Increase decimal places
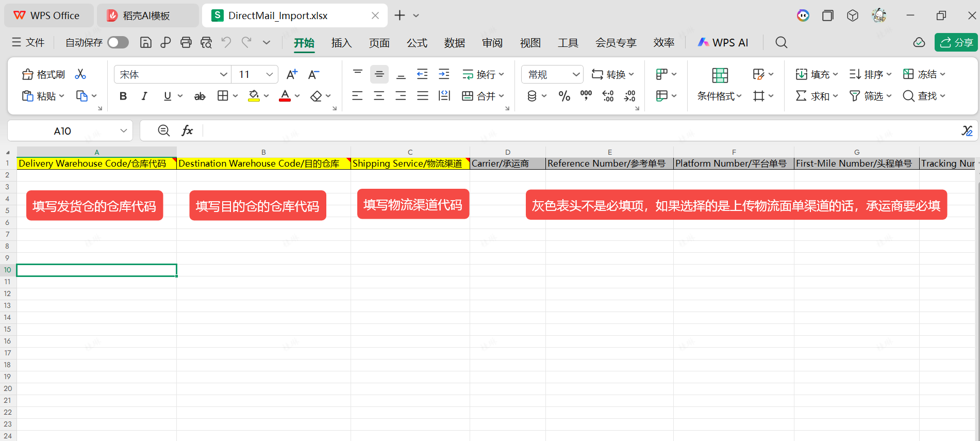 (x=608, y=96)
